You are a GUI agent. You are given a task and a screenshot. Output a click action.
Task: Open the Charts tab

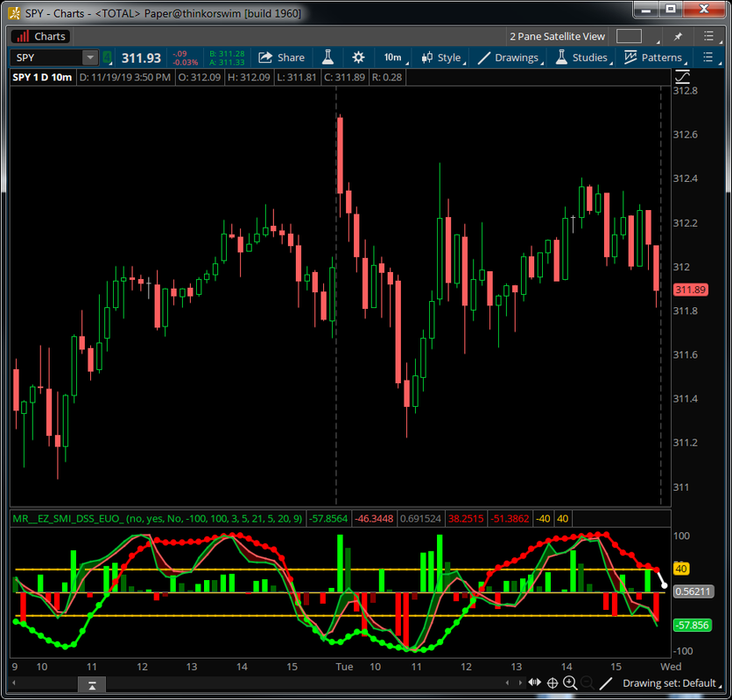[40, 37]
